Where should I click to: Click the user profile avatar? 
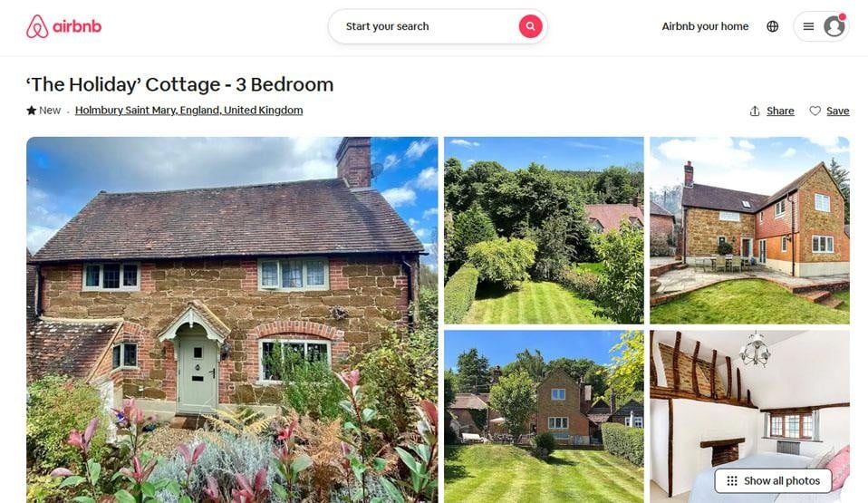[834, 26]
